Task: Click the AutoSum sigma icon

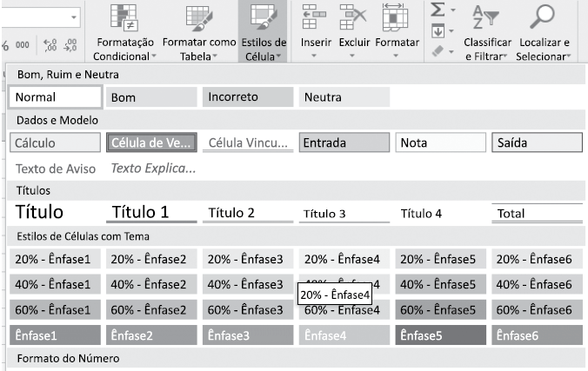Action: 438,10
